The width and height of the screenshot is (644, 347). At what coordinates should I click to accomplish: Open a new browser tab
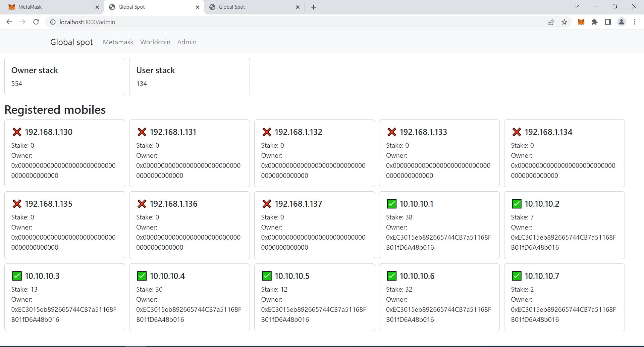click(314, 7)
